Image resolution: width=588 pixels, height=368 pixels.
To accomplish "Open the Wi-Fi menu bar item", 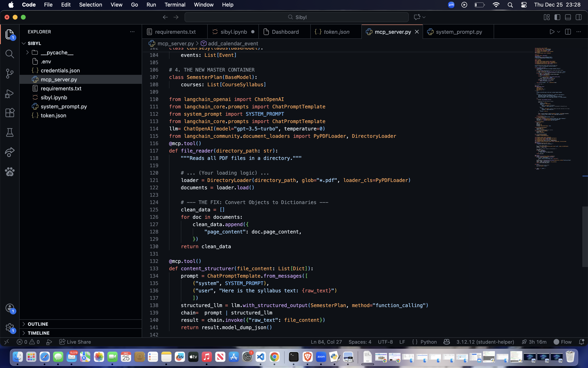I will 496,5.
